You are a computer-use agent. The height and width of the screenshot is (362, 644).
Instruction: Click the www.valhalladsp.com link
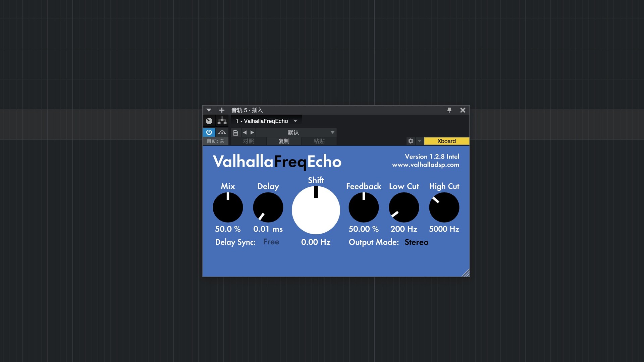[x=426, y=165]
